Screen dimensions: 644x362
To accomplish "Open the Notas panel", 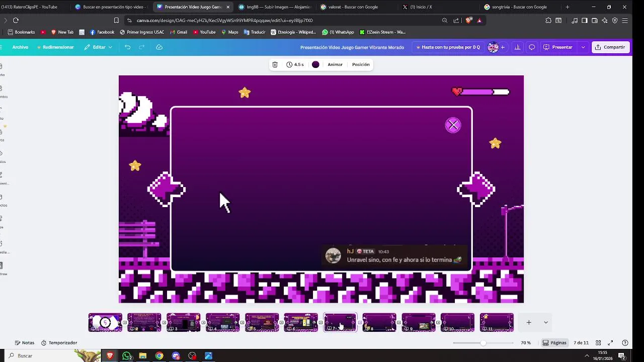I will pos(24,343).
